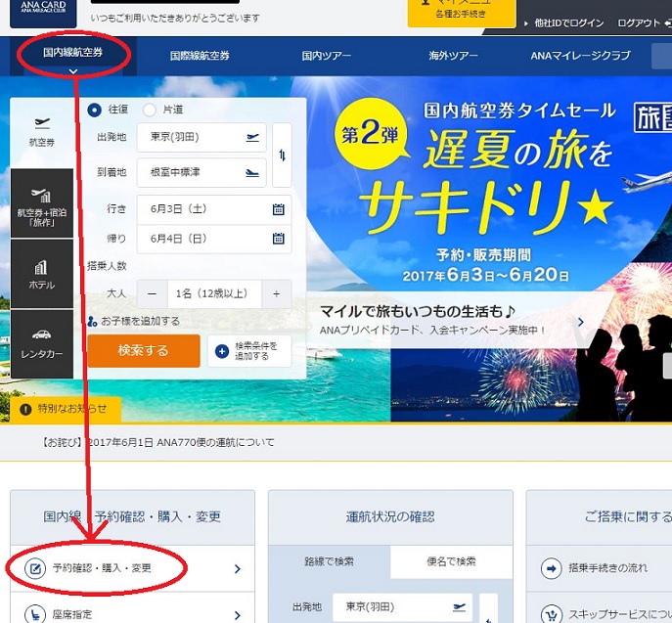Click the 1名（12歳以上） passenger count field
The width and height of the screenshot is (672, 623).
point(214,294)
